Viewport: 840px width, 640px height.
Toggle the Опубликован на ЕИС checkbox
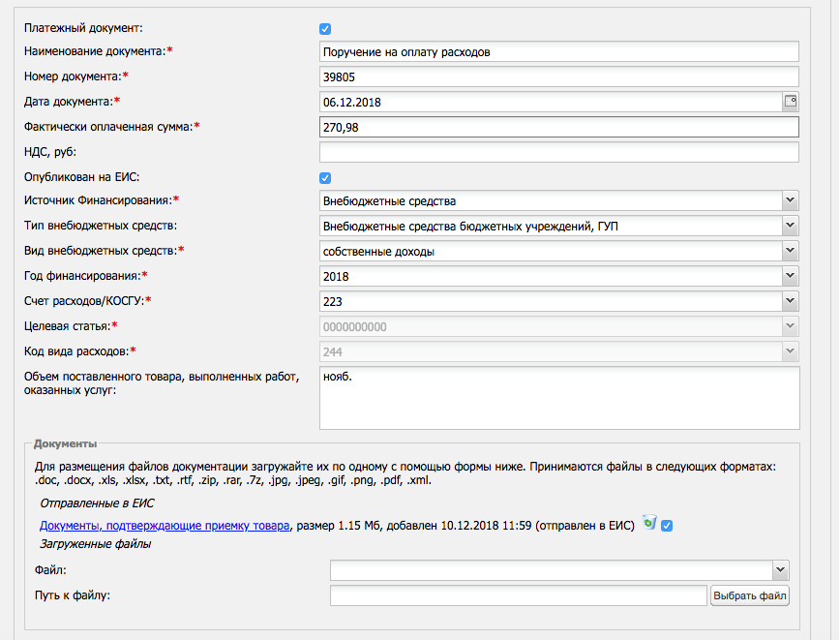(324, 178)
